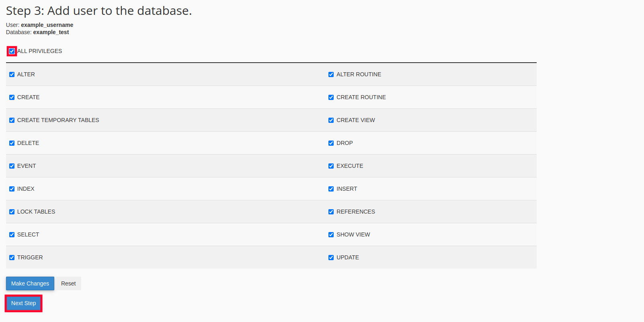The height and width of the screenshot is (322, 644).
Task: Toggle the CREATE VIEW checkbox
Action: [x=331, y=120]
